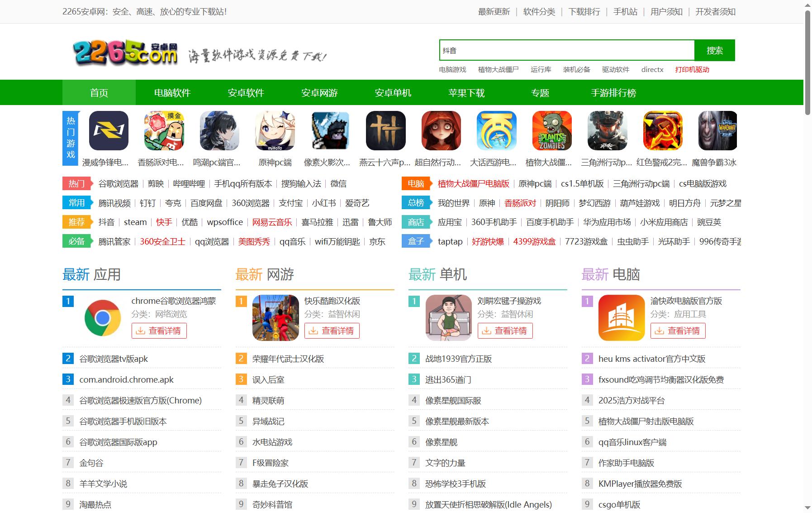Click the 渝快政电脑版 orange app icon

[622, 318]
